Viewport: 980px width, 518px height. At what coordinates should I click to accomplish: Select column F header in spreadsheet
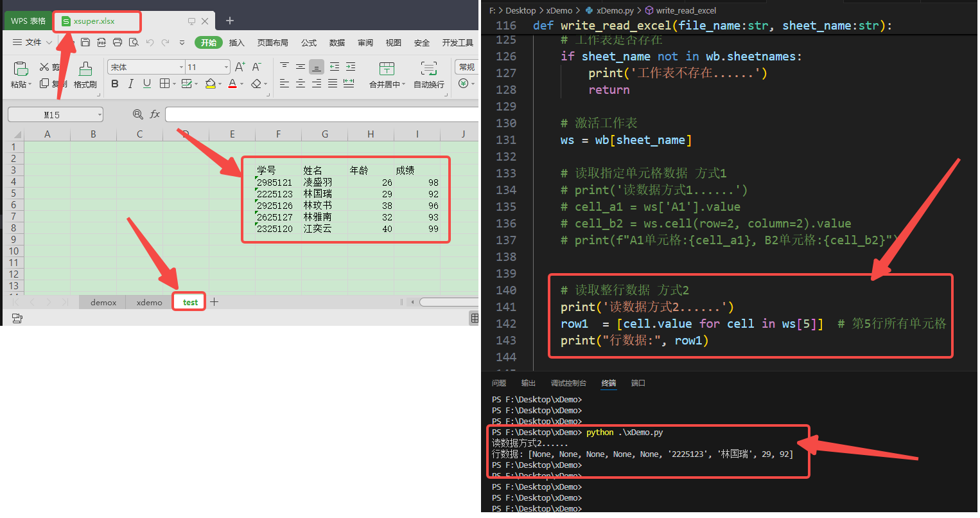(x=279, y=134)
